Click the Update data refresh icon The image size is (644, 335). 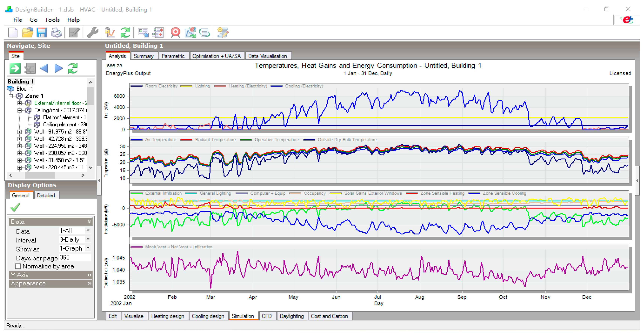125,33
